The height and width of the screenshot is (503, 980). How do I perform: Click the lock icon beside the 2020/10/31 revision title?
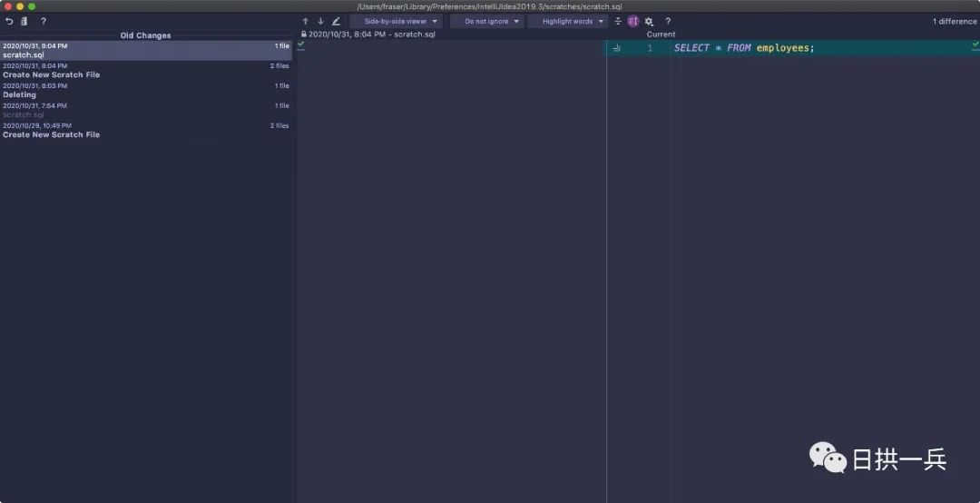(x=304, y=35)
